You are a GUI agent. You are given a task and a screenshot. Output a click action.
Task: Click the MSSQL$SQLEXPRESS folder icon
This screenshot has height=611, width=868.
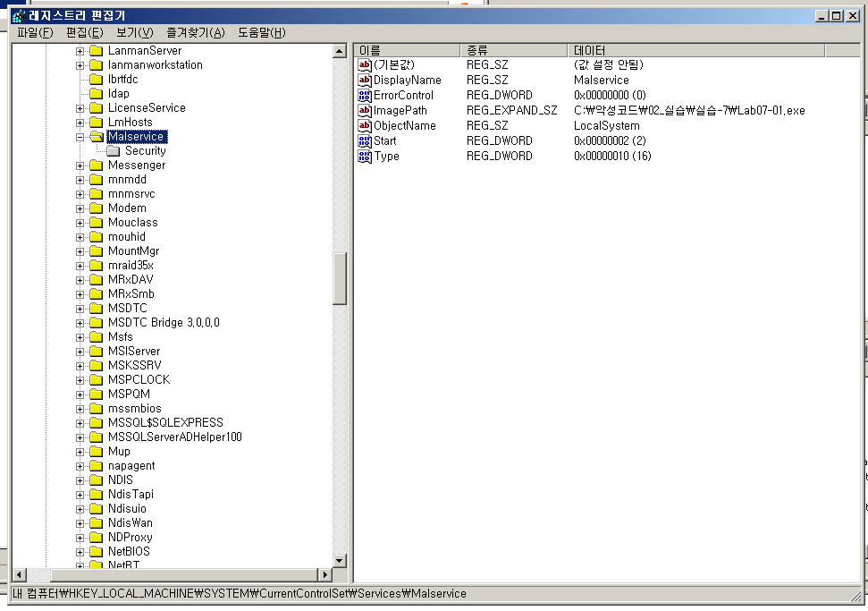click(97, 422)
